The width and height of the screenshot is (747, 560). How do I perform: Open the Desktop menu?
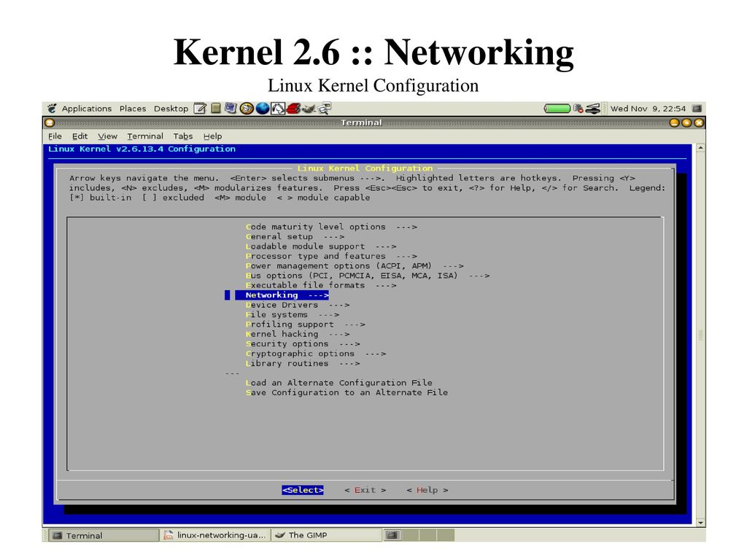[x=171, y=109]
